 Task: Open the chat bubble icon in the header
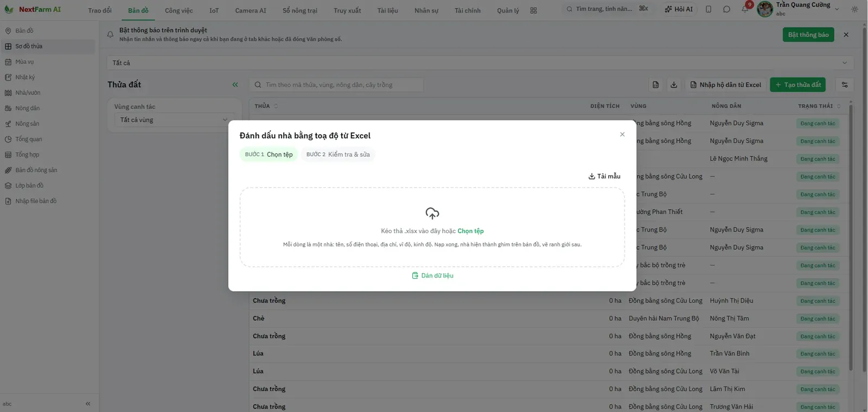click(726, 9)
